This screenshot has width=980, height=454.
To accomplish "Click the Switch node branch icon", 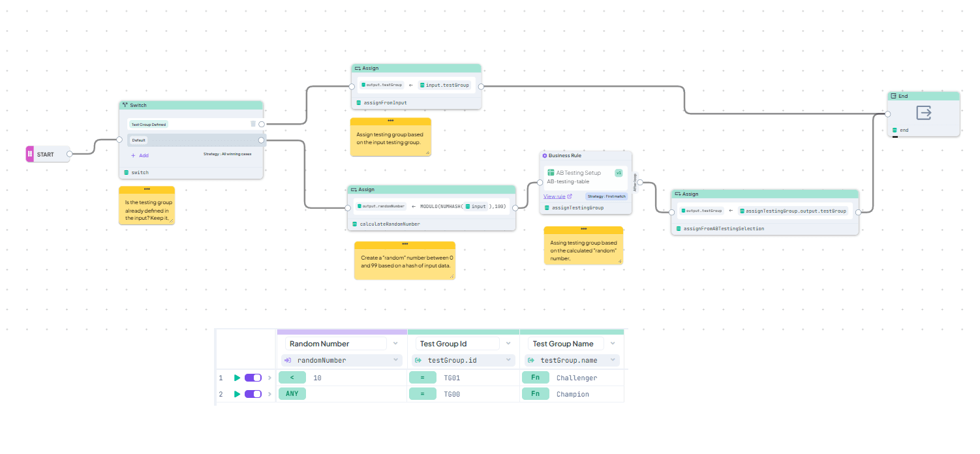I will click(x=125, y=105).
